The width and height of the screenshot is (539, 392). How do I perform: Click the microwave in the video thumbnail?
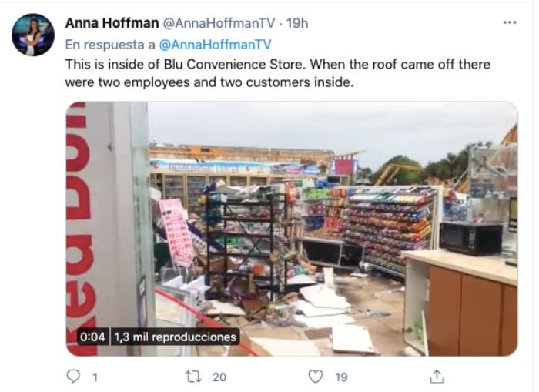(470, 238)
